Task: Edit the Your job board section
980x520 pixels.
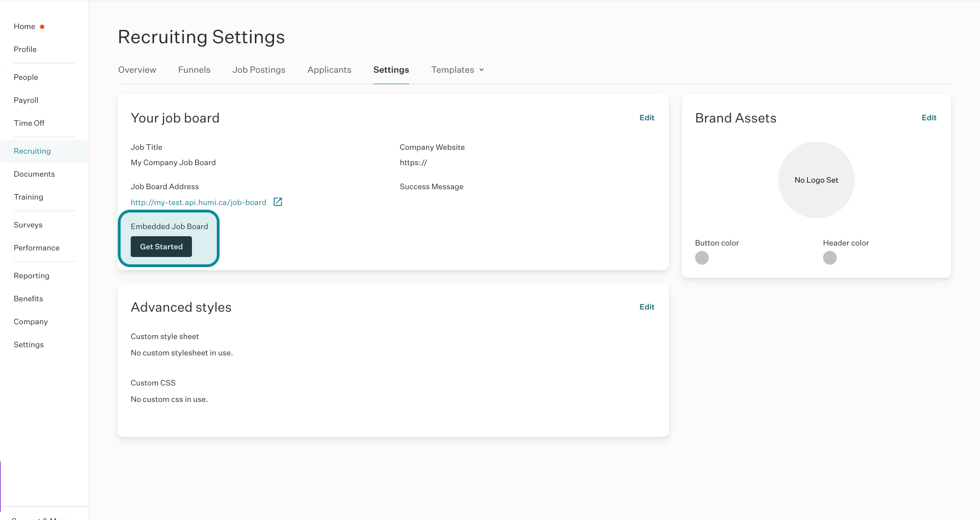Action: (647, 118)
